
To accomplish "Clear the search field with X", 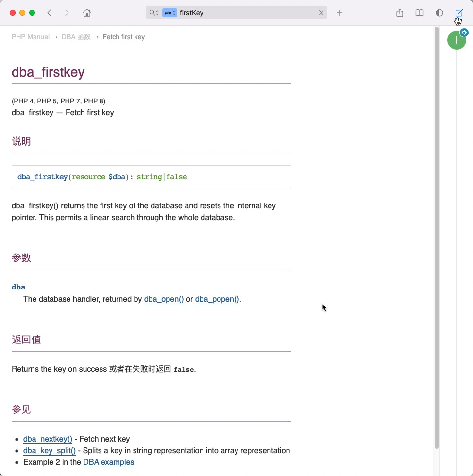I will tap(321, 13).
